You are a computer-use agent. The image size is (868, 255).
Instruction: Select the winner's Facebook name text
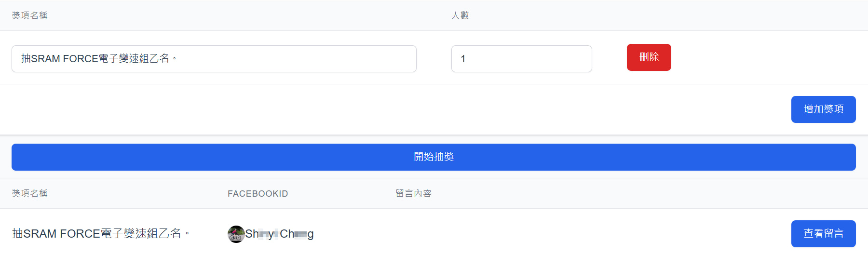pos(279,234)
